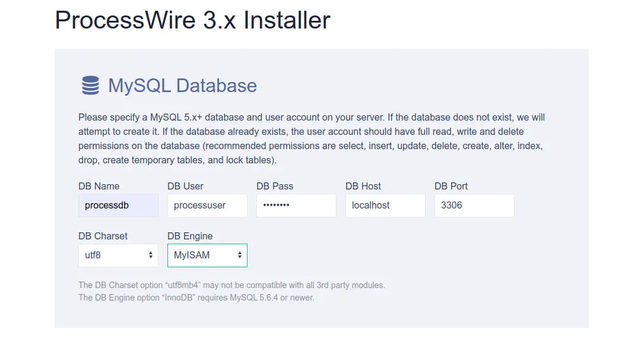This screenshot has height=338, width=644.
Task: Click the DB Engine label
Action: point(190,236)
